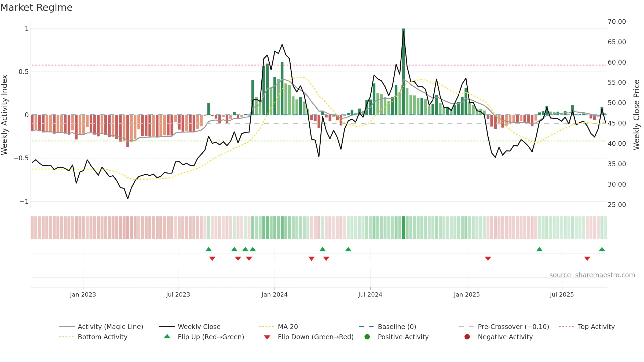644x362 pixels.
Task: Click the Jul 2024 axis label
Action: click(370, 295)
